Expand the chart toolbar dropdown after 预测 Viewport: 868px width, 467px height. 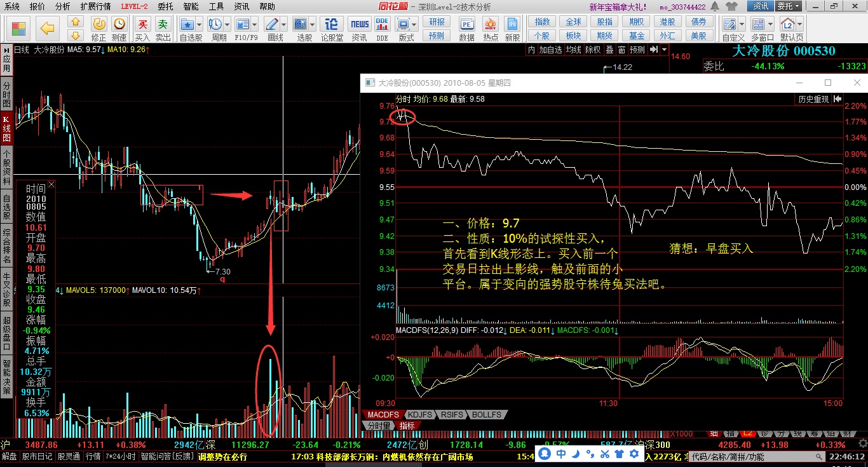tap(663, 50)
